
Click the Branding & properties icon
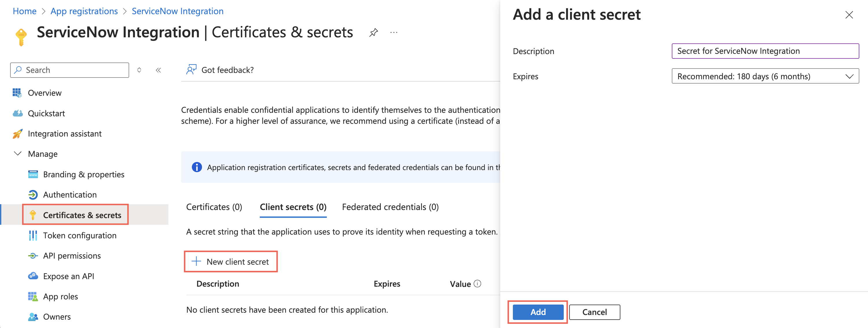(33, 174)
